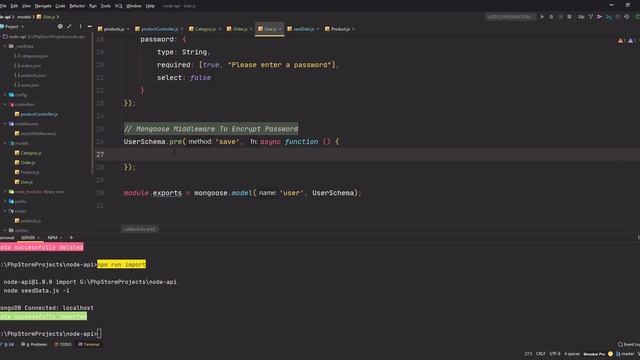Collapse the models folder
Image resolution: width=640 pixels, height=360 pixels.
5,143
